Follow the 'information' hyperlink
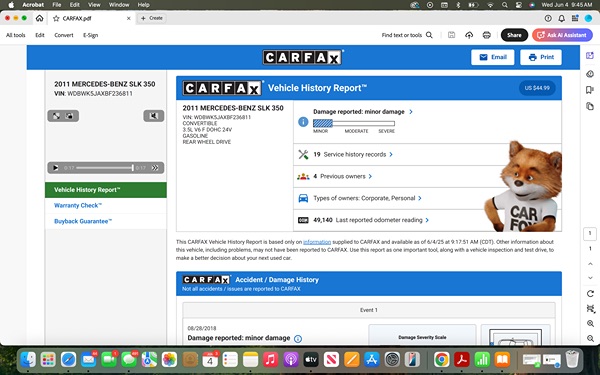Image resolution: width=600 pixels, height=375 pixels. point(317,242)
